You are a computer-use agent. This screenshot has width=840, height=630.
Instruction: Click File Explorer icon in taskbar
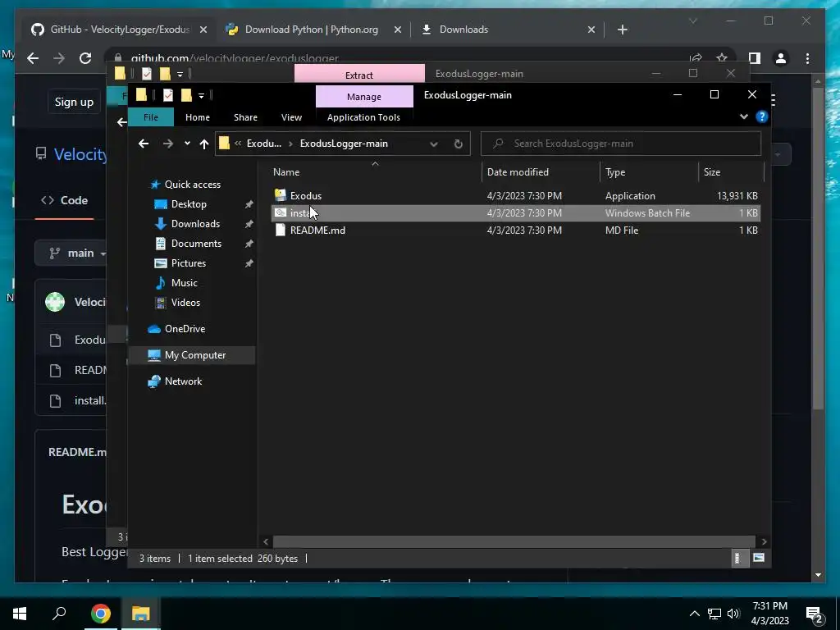[x=140, y=614]
